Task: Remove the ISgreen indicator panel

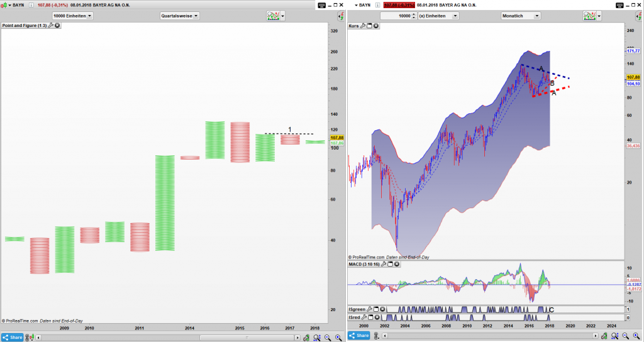Action: [x=382, y=309]
